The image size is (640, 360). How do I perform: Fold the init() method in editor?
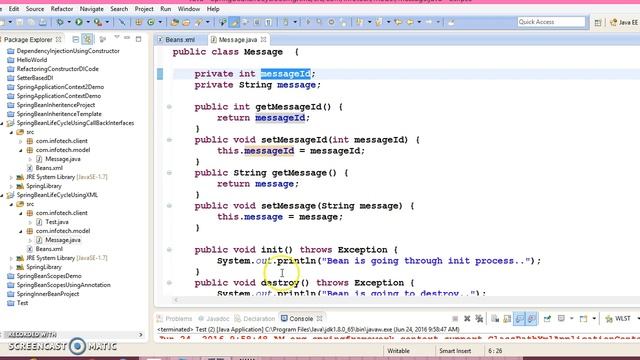click(x=169, y=250)
